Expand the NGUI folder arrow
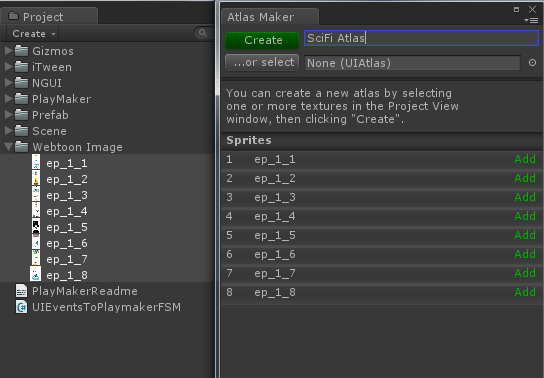 pyautogui.click(x=9, y=83)
